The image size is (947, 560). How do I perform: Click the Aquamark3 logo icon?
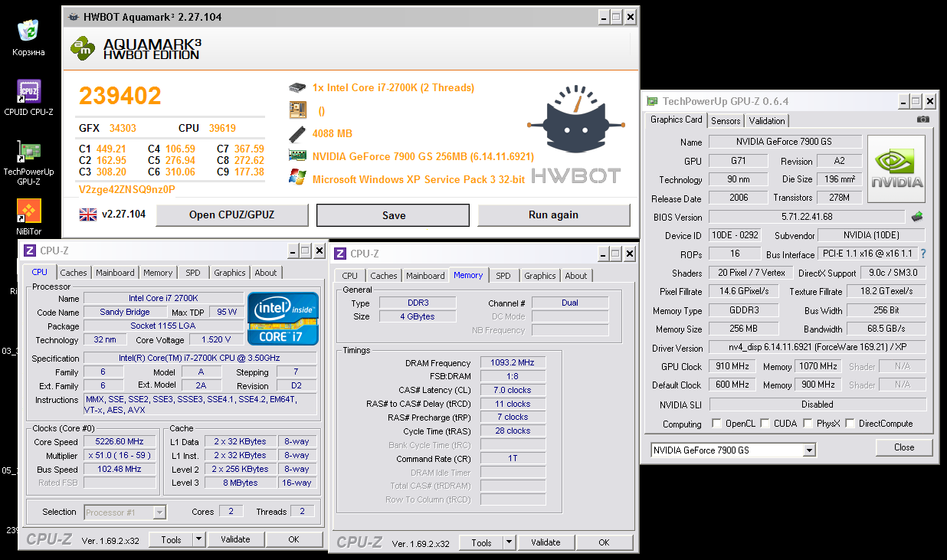(x=83, y=48)
